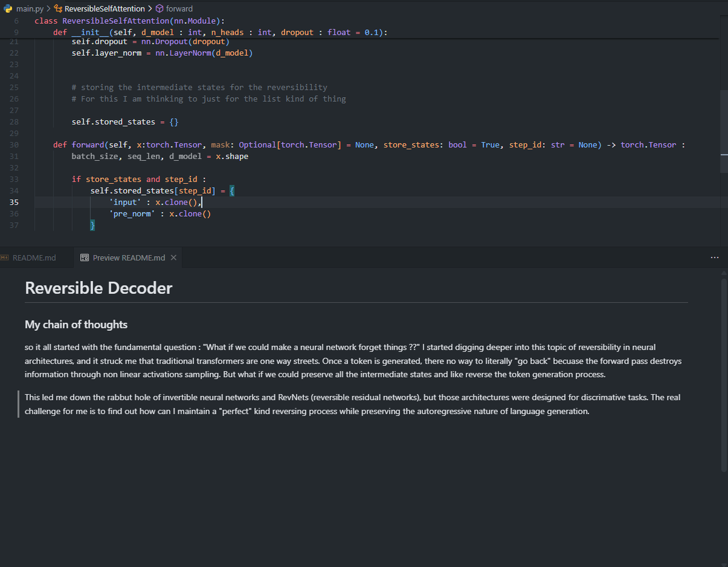Click line number 33 in the gutter
This screenshot has width=728, height=567.
click(x=15, y=179)
